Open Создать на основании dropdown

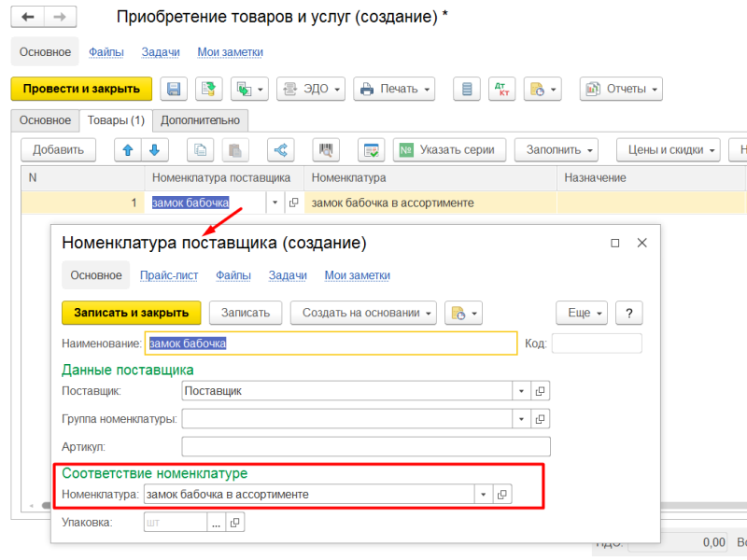363,313
